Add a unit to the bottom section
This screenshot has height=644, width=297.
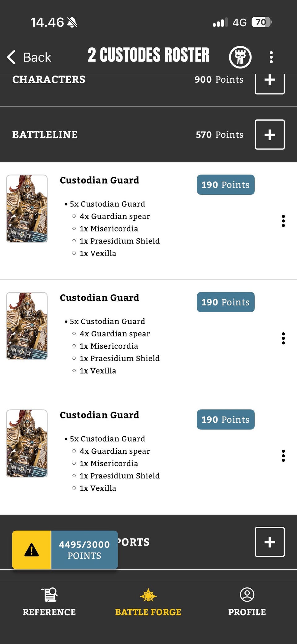pyautogui.click(x=269, y=542)
